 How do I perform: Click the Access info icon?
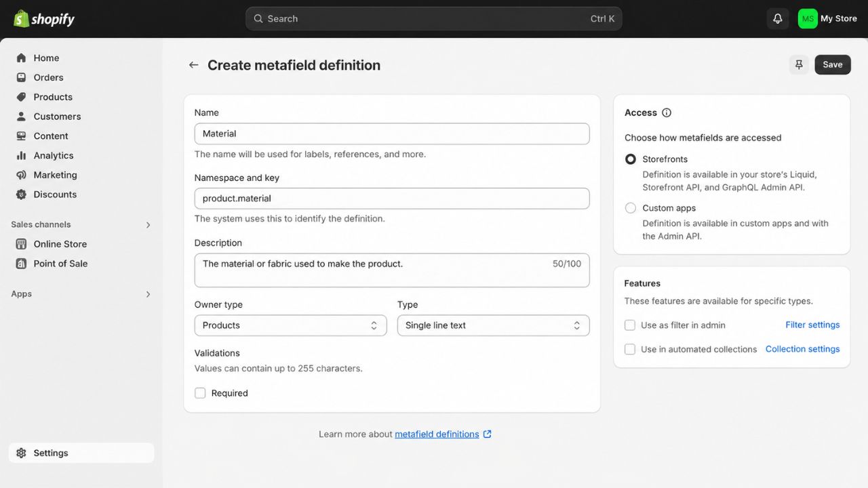coord(667,113)
